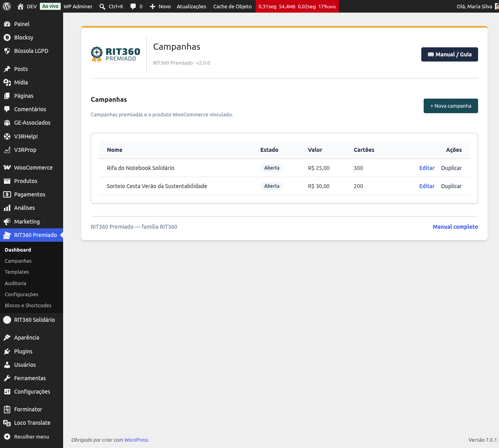Select Configurações under RIT360 Premiado

coord(21,294)
